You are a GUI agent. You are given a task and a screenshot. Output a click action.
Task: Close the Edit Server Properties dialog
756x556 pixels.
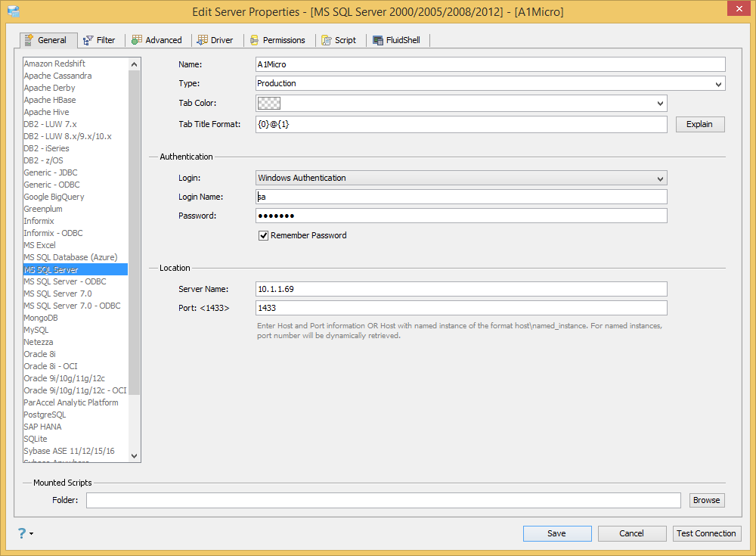click(x=739, y=8)
